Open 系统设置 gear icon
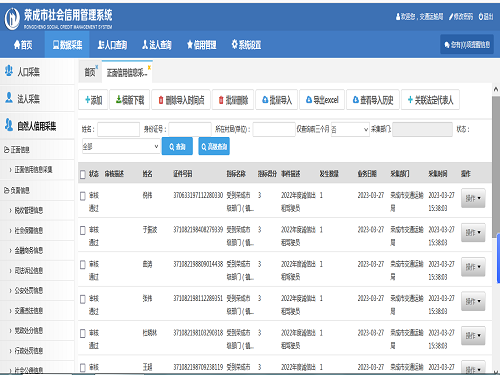The height and width of the screenshot is (375, 500). [x=234, y=44]
